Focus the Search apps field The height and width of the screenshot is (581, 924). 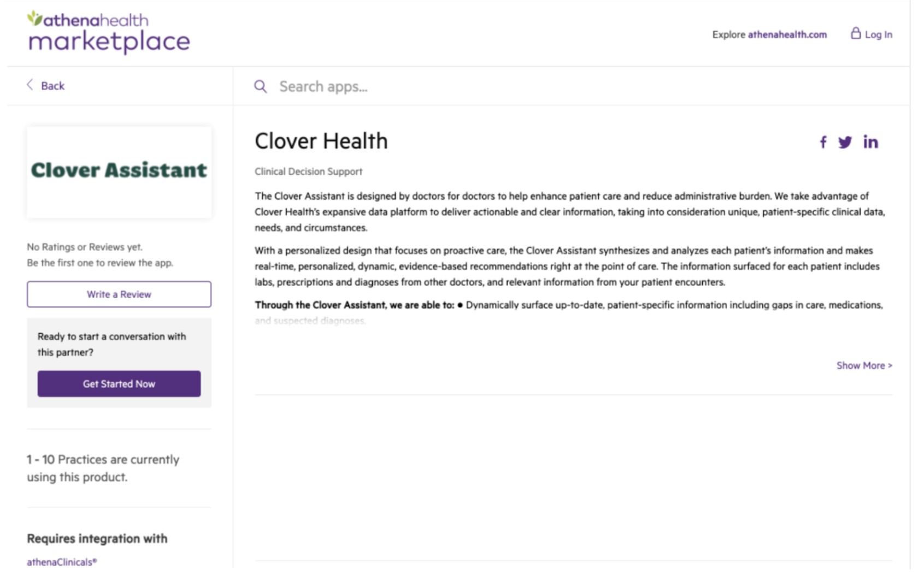571,86
